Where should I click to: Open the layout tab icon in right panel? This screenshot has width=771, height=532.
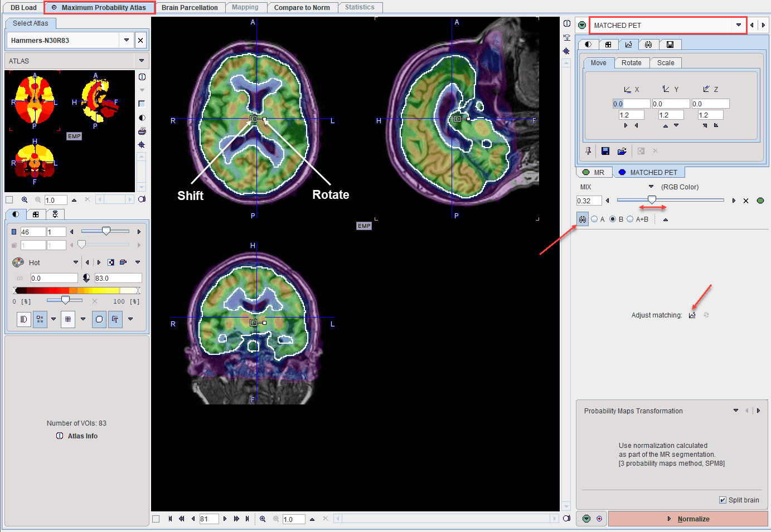(x=608, y=45)
